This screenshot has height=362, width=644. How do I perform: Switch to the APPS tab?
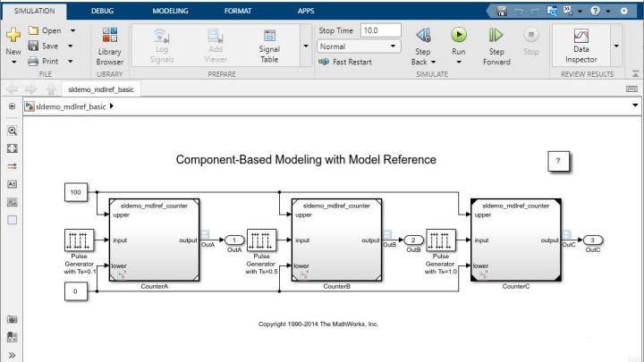pyautogui.click(x=306, y=11)
